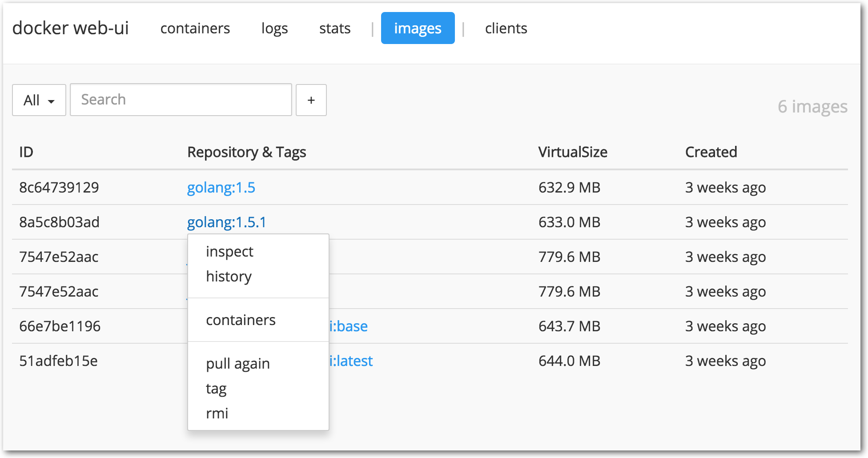Select the images tab
Viewport: 868px width, 458px height.
point(418,28)
